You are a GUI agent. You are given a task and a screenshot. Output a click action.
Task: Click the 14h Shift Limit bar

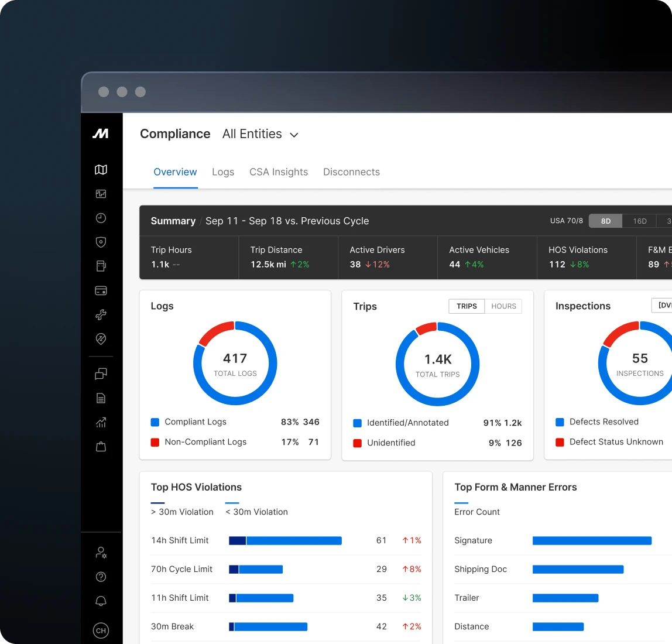coord(285,540)
